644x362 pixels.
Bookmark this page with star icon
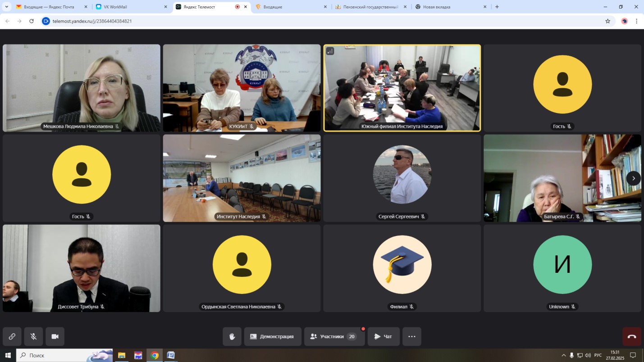pos(607,21)
